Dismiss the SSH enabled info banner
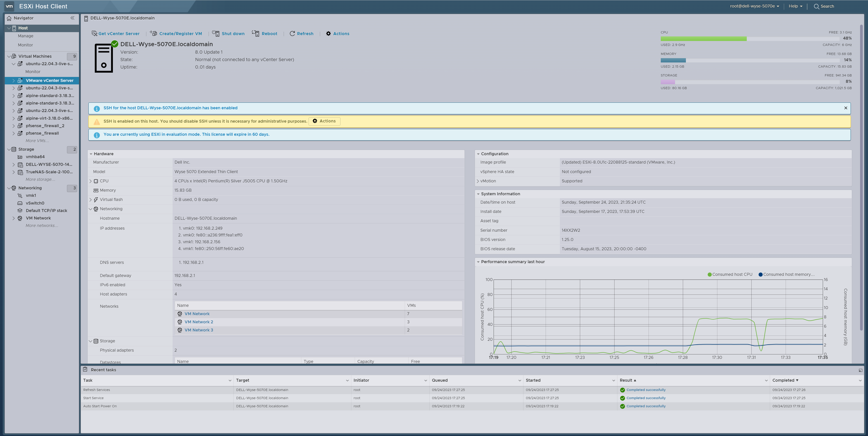Screen dimensions: 868x436 845,108
